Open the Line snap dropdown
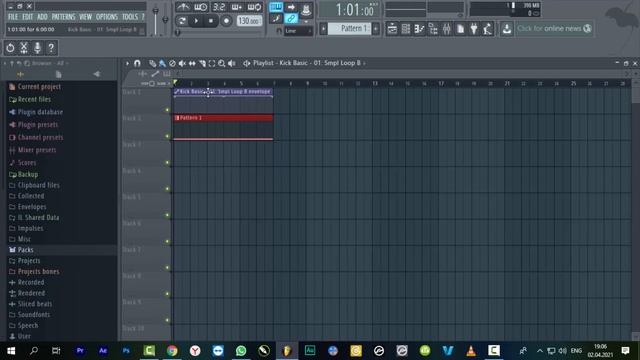Viewport: 640px width, 360px height. pyautogui.click(x=298, y=31)
